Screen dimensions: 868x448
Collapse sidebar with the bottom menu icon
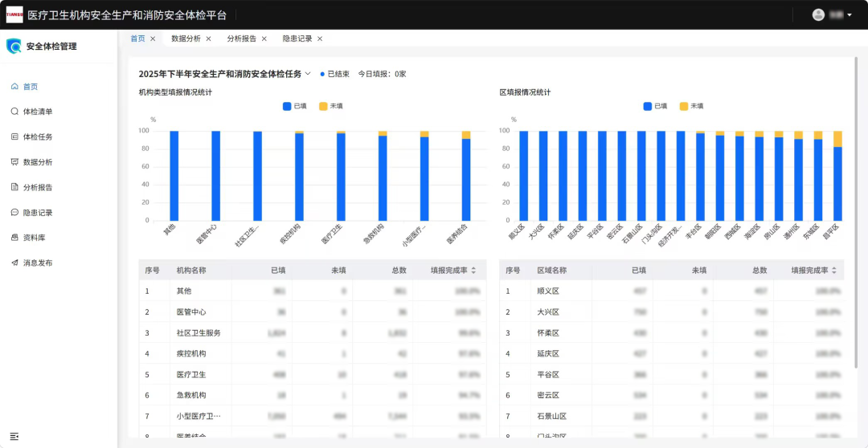(x=14, y=437)
